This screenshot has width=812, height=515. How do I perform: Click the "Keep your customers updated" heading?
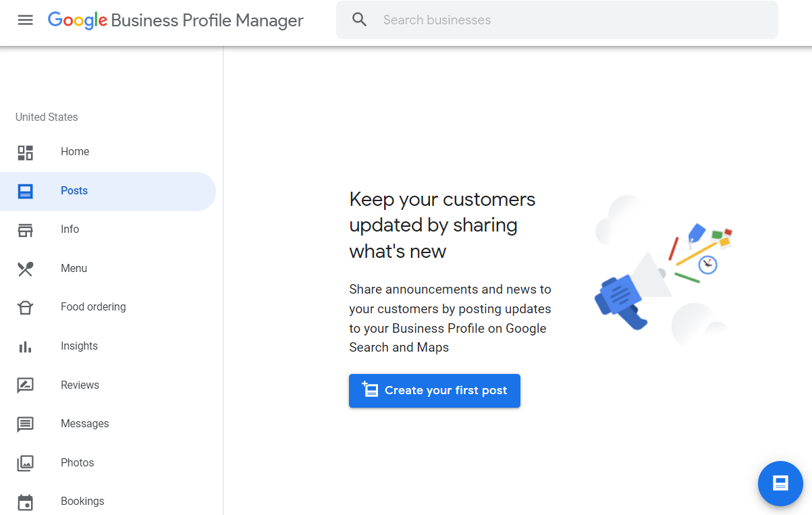point(442,225)
